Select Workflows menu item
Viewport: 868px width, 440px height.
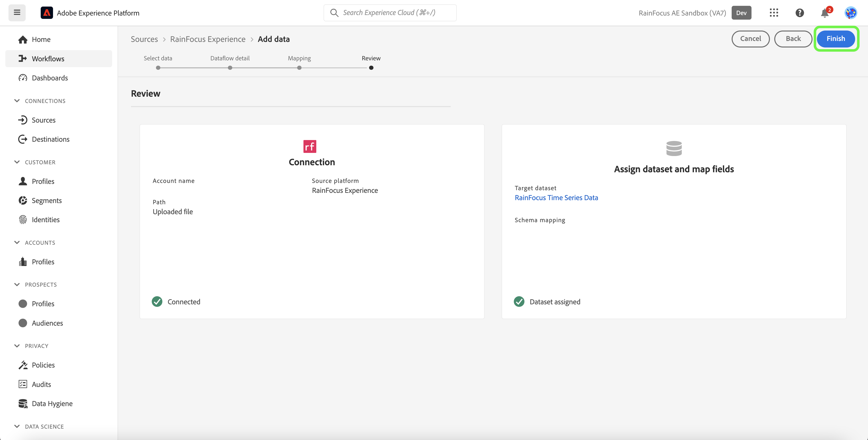pos(48,59)
